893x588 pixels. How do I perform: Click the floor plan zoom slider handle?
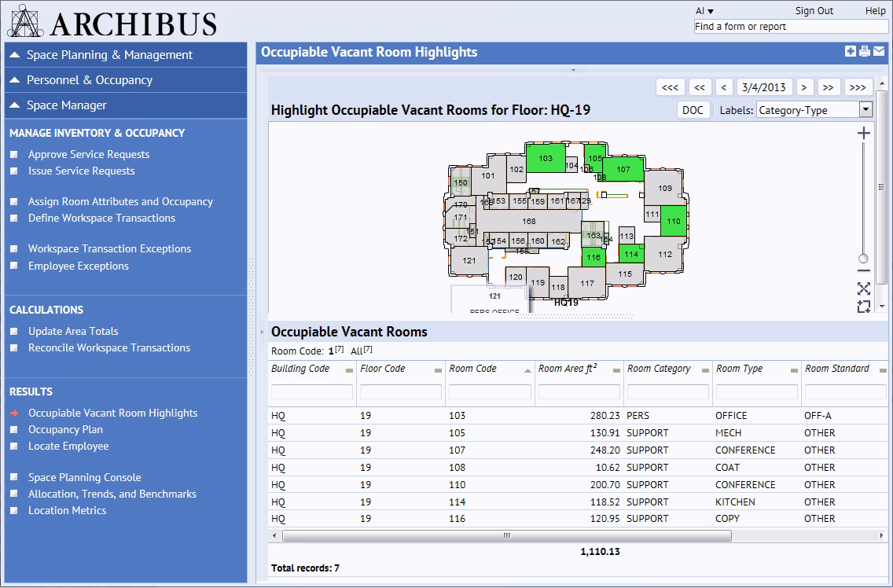[863, 259]
